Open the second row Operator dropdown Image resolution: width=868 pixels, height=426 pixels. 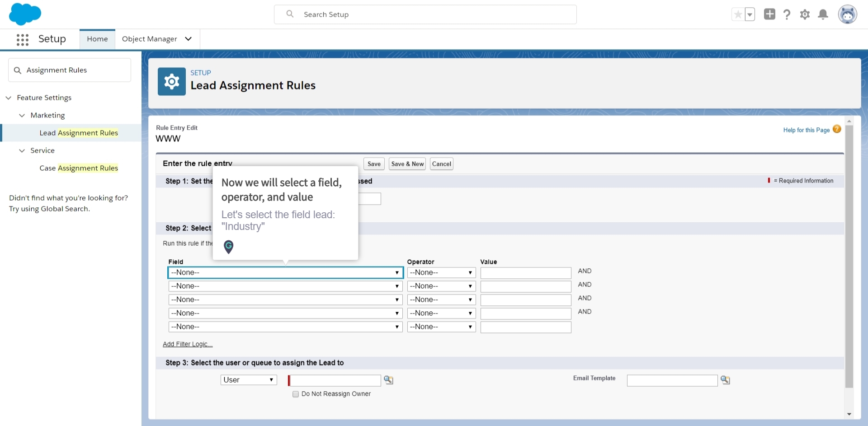click(x=441, y=286)
